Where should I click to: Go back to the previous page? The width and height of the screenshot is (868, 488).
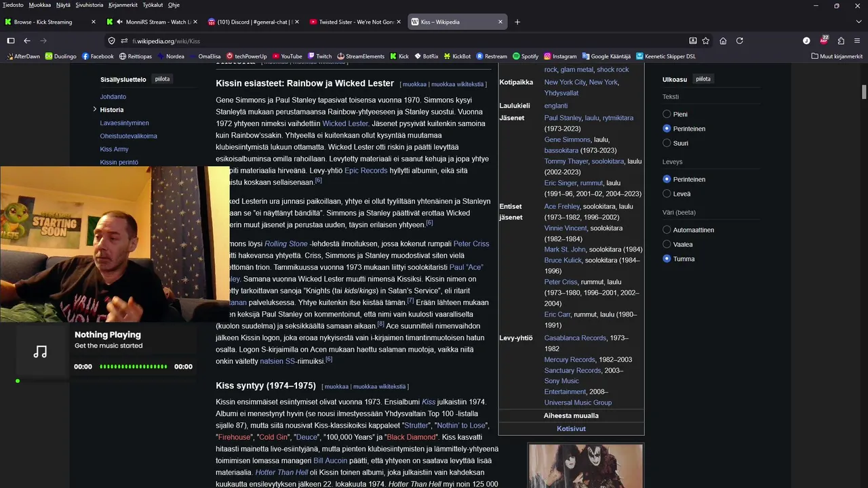click(27, 41)
